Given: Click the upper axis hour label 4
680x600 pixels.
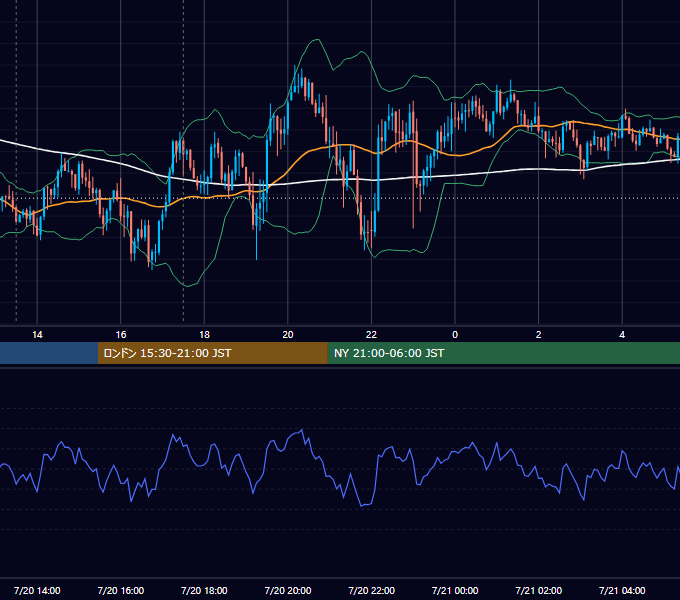Looking at the screenshot, I should 622,335.
